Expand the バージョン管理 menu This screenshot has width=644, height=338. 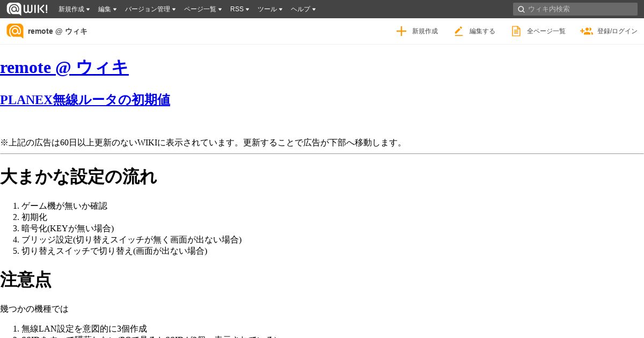[x=150, y=9]
